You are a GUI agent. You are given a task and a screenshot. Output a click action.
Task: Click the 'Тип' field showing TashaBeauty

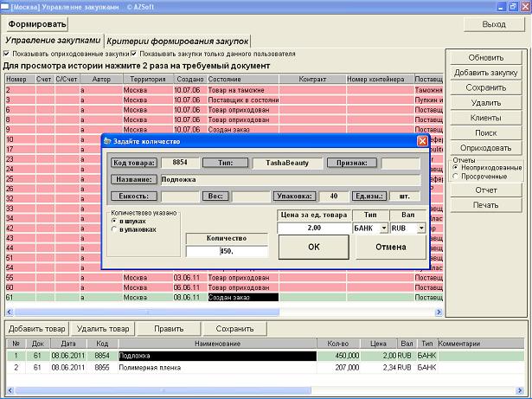[287, 163]
